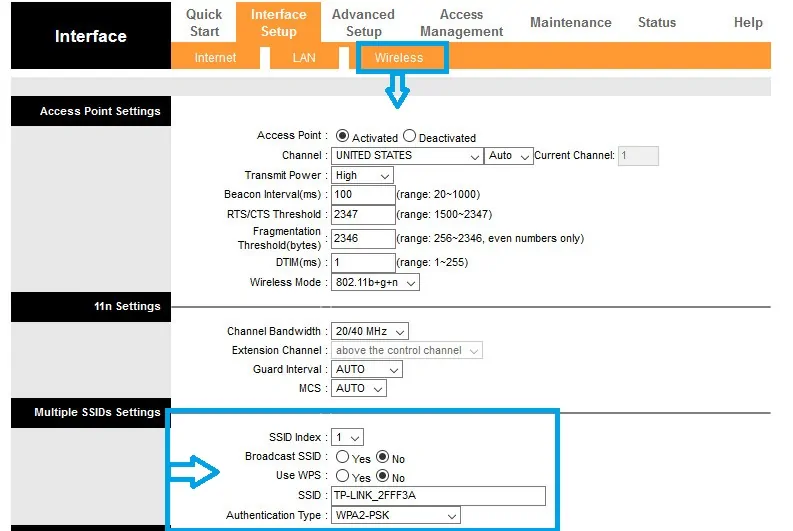793x531 pixels.
Task: Set Access Point to Activated
Action: point(342,136)
